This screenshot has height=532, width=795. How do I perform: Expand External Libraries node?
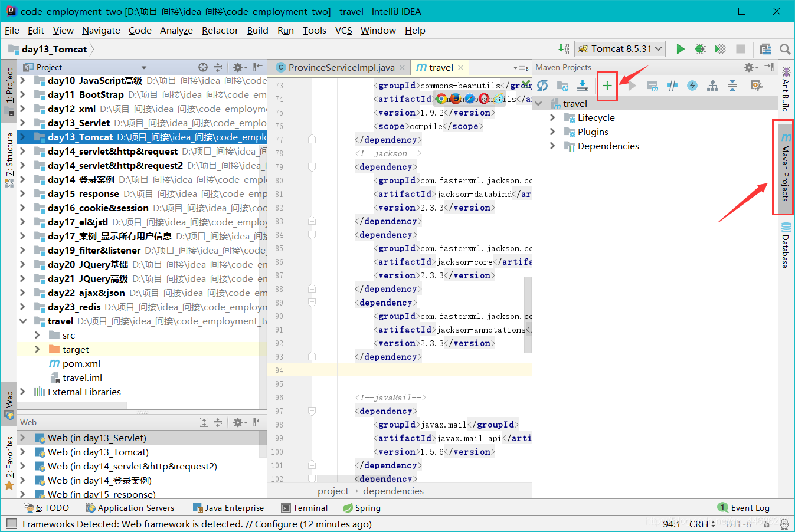point(23,392)
